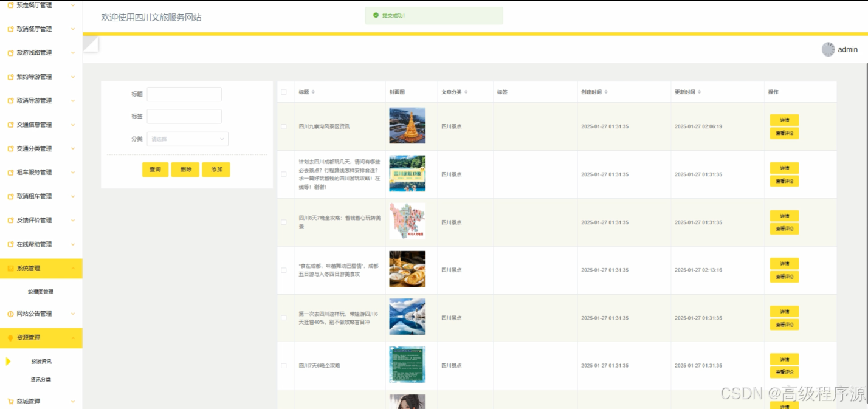Click the icon beside 取消餐厅管理

click(10, 29)
